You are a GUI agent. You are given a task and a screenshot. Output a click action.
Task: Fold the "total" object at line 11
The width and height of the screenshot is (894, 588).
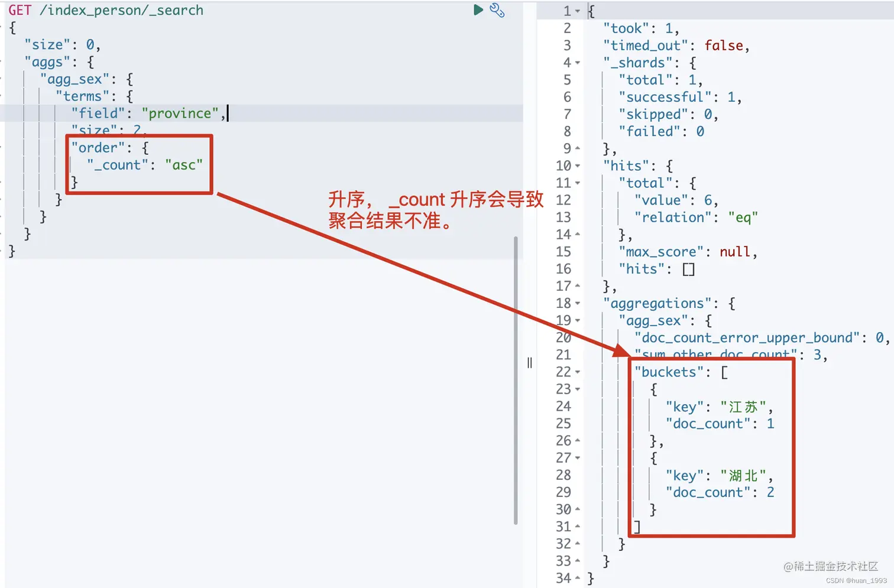[x=578, y=183]
